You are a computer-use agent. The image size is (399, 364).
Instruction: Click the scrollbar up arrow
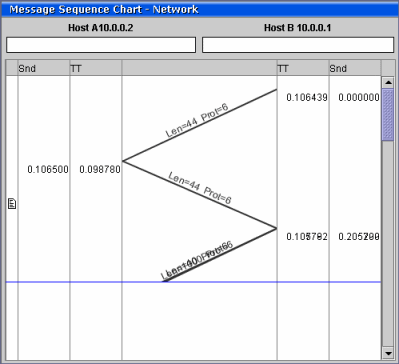coord(388,82)
